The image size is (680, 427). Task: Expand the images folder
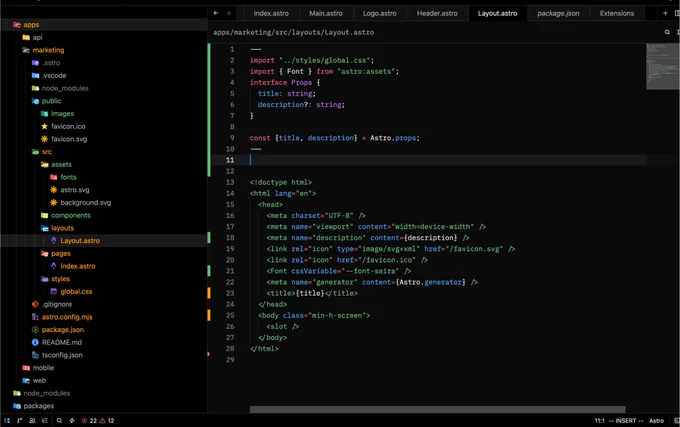point(58,114)
